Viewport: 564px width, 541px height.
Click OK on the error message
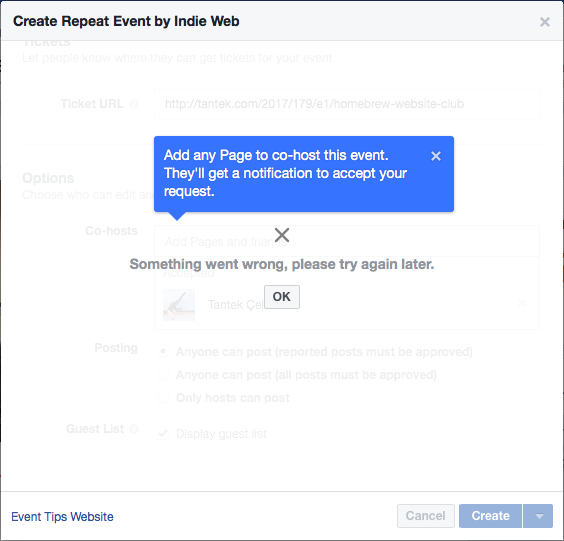[x=282, y=297]
